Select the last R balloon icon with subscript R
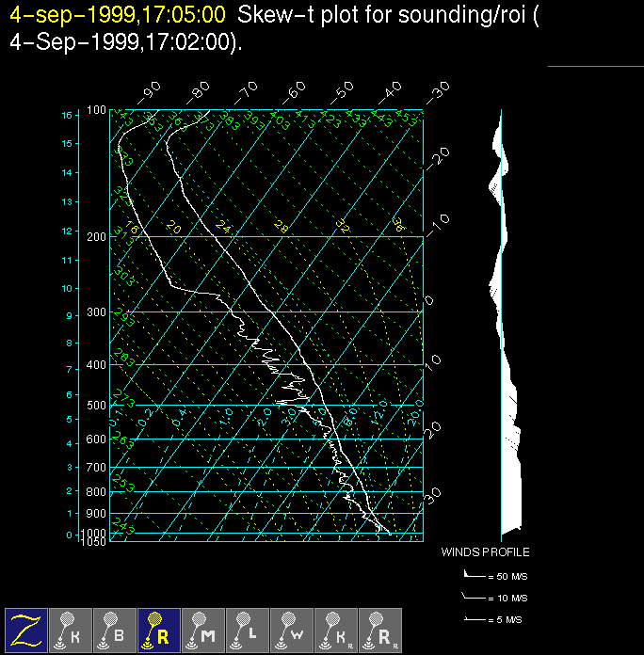 tap(380, 629)
